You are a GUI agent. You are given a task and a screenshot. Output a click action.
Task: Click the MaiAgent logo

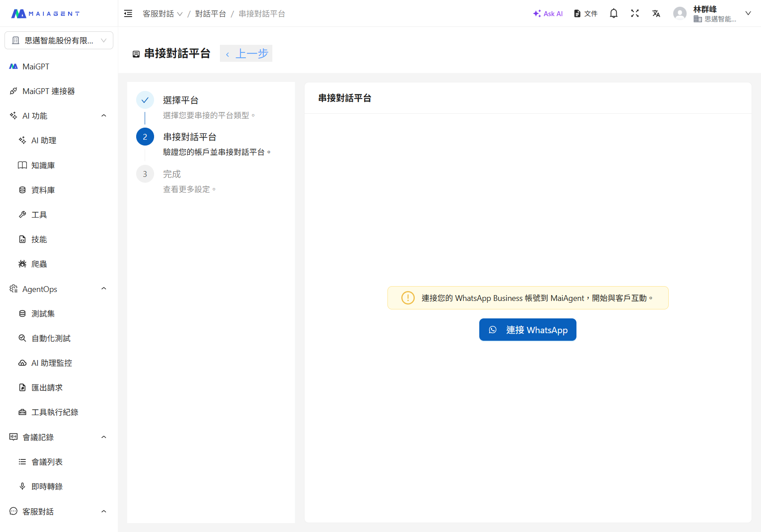click(45, 13)
